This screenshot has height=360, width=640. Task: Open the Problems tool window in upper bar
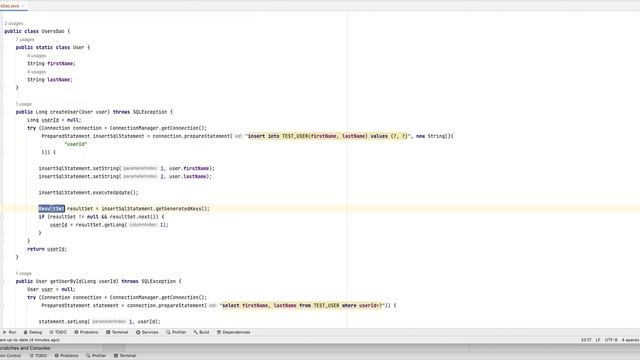(86, 332)
